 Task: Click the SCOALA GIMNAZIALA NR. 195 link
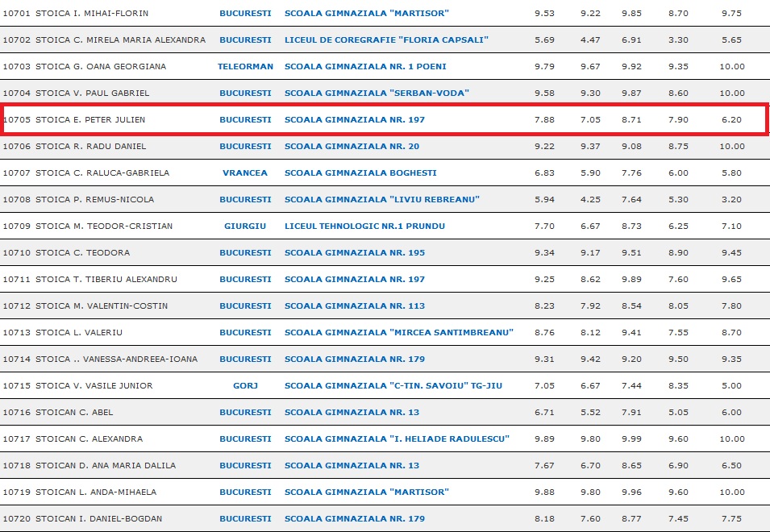[354, 253]
